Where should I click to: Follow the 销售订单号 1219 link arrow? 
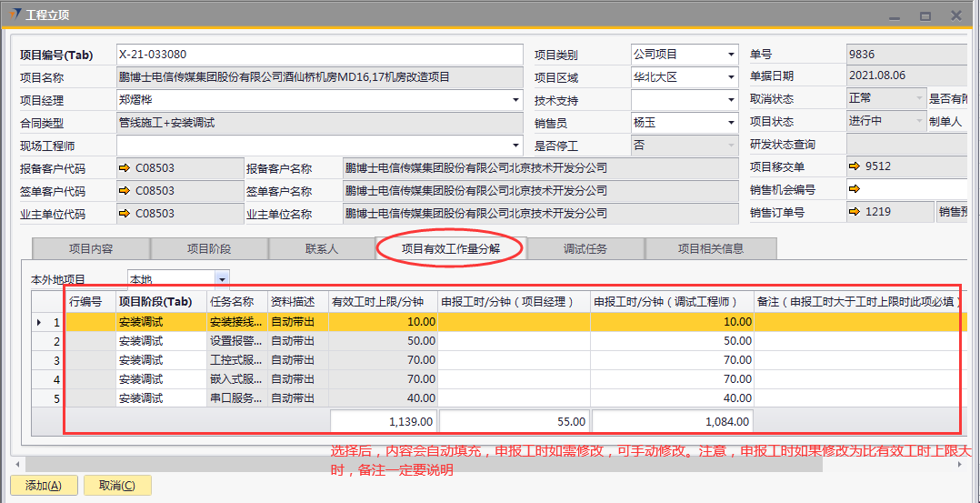tap(855, 212)
